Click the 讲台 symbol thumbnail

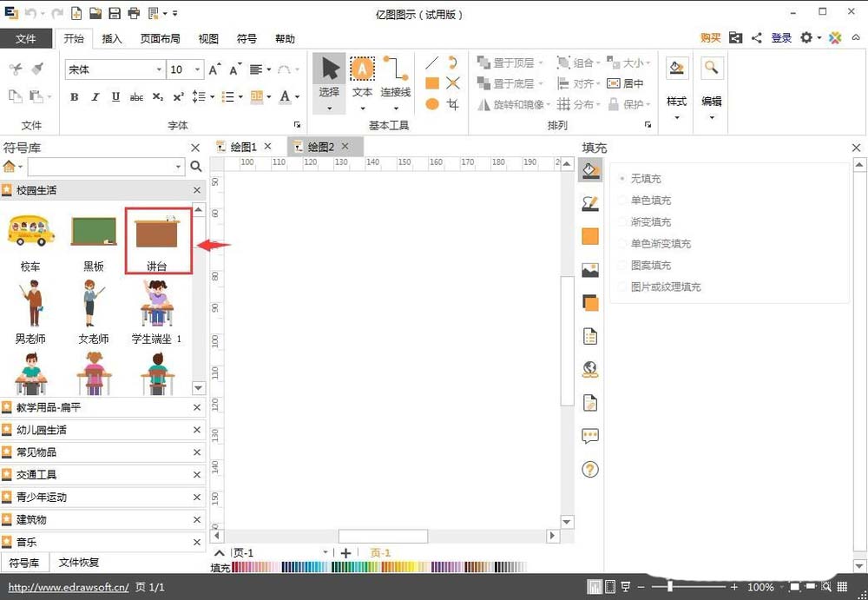pyautogui.click(x=157, y=233)
